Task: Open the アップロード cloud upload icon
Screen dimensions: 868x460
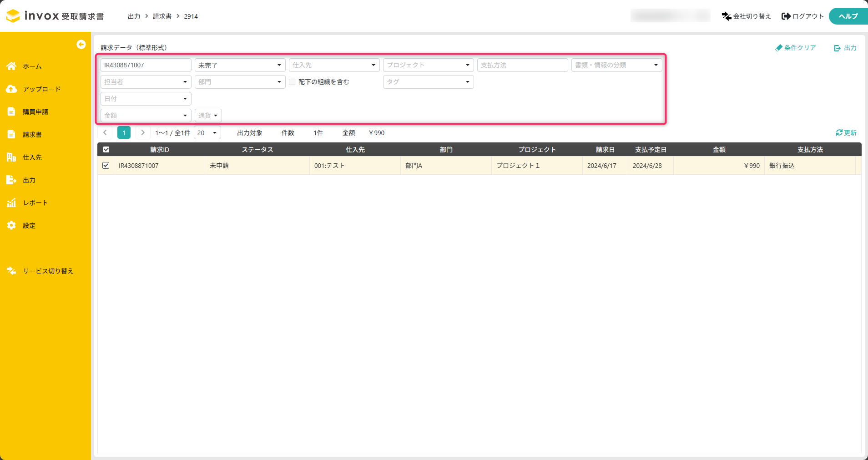Action: click(11, 89)
